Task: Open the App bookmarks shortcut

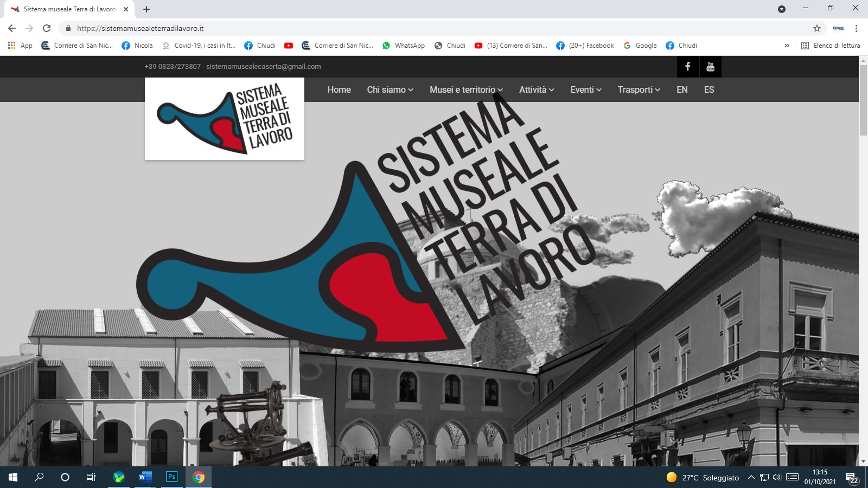Action: pyautogui.click(x=20, y=46)
